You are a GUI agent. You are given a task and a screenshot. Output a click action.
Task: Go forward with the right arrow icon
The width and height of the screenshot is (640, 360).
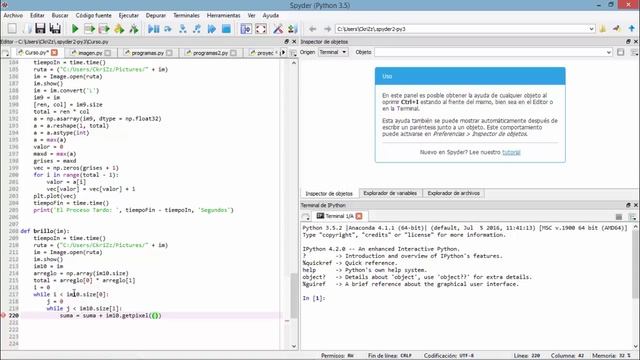click(327, 29)
